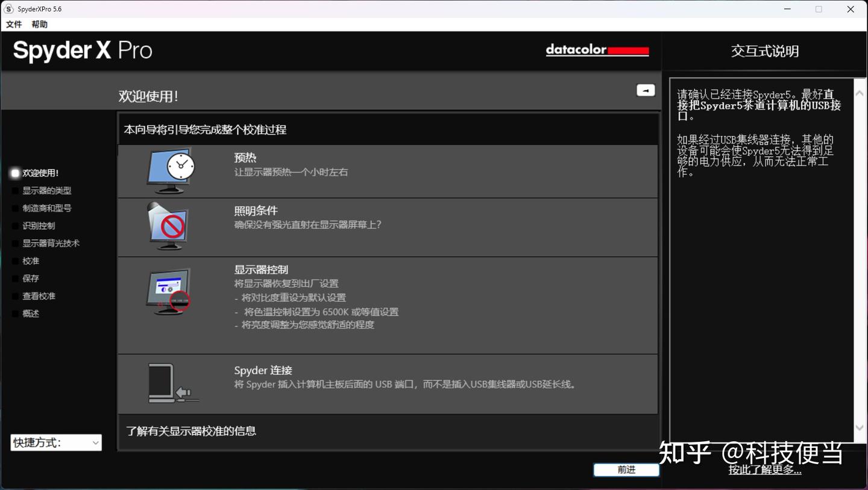The width and height of the screenshot is (868, 490).
Task: Click the back arrow above the 交互式说明 panel
Action: coord(645,89)
